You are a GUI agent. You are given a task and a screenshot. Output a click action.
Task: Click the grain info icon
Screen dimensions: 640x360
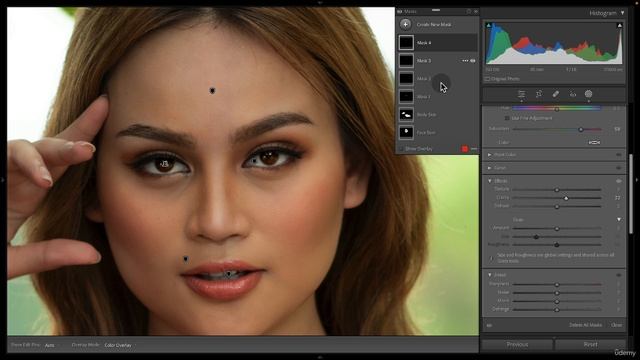[x=491, y=258]
